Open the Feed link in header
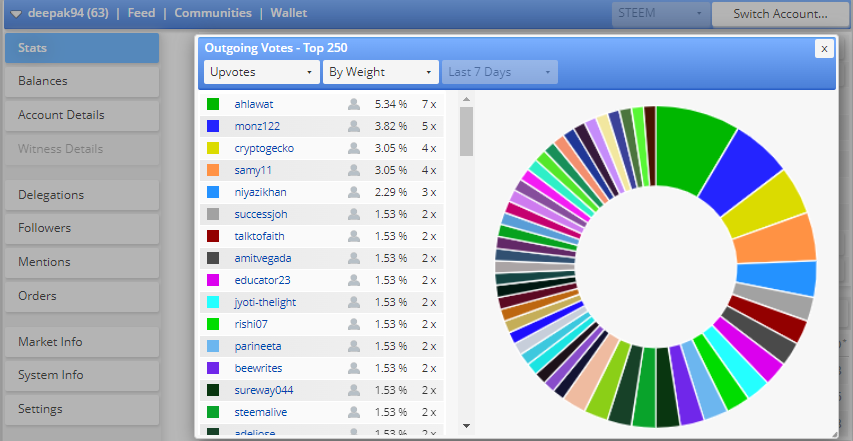The image size is (853, 441). tap(141, 13)
